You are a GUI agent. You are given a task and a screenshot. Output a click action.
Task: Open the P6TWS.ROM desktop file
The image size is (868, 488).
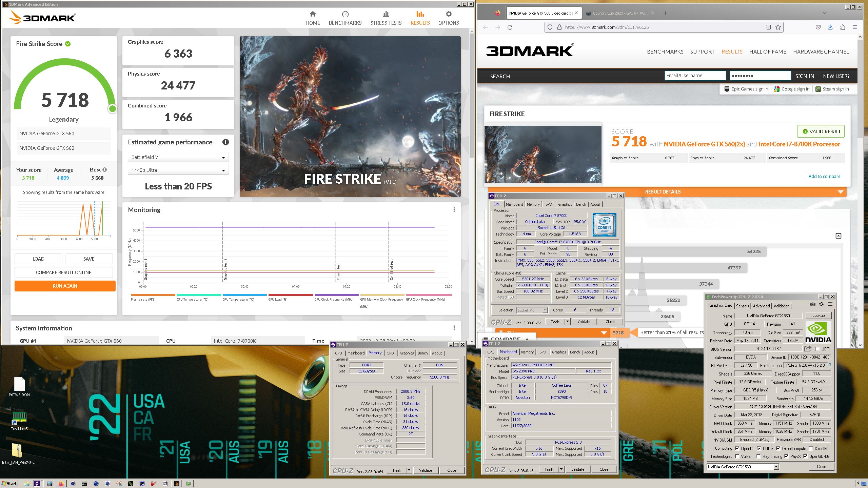pos(19,386)
